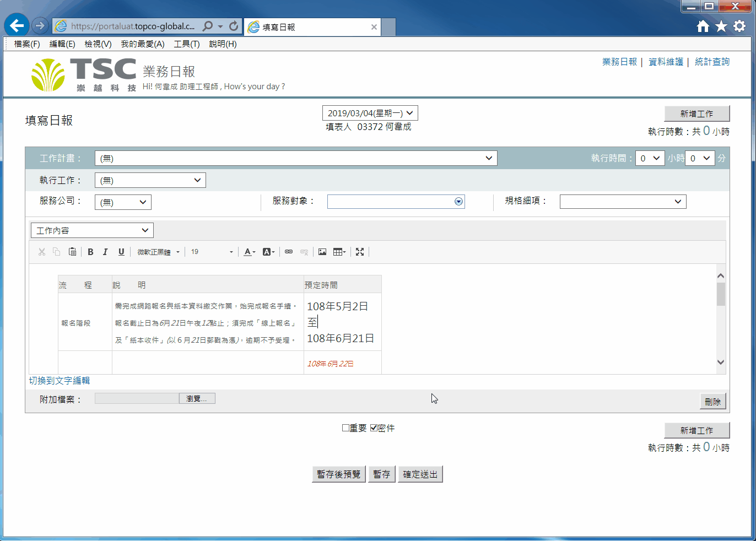This screenshot has width=756, height=541.
Task: Click the paste icon in editor toolbar
Action: [x=72, y=252]
